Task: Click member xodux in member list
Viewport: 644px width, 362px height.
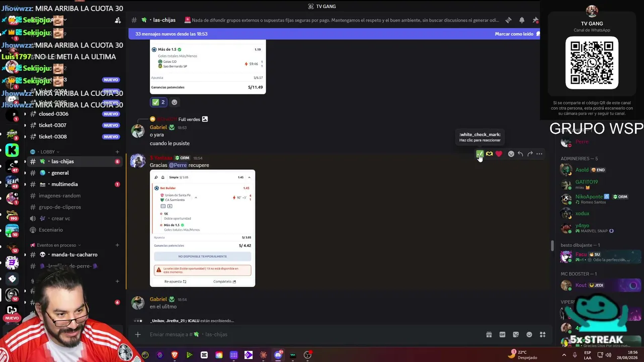Action: pyautogui.click(x=599, y=214)
